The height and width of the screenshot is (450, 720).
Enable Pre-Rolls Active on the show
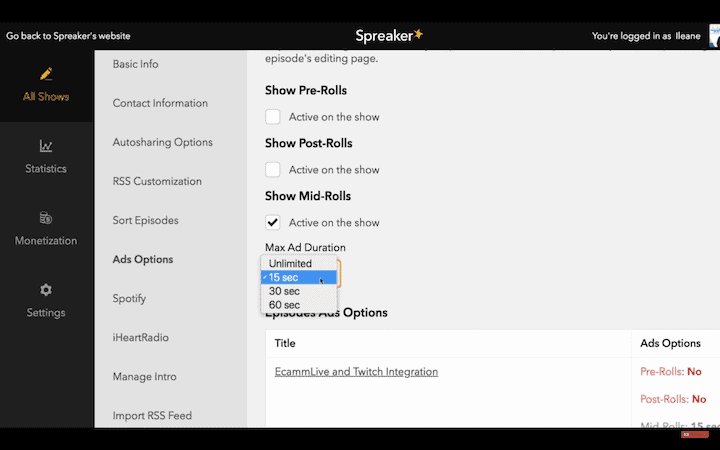click(273, 117)
